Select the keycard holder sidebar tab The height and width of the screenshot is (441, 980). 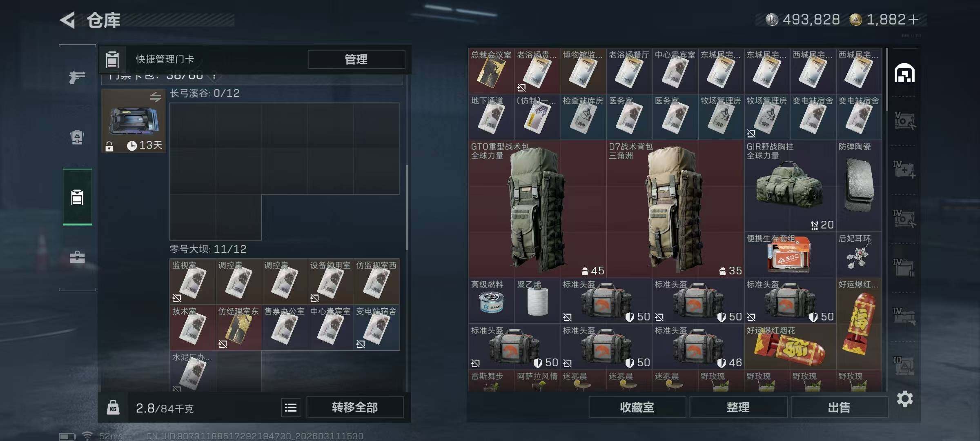tap(77, 197)
